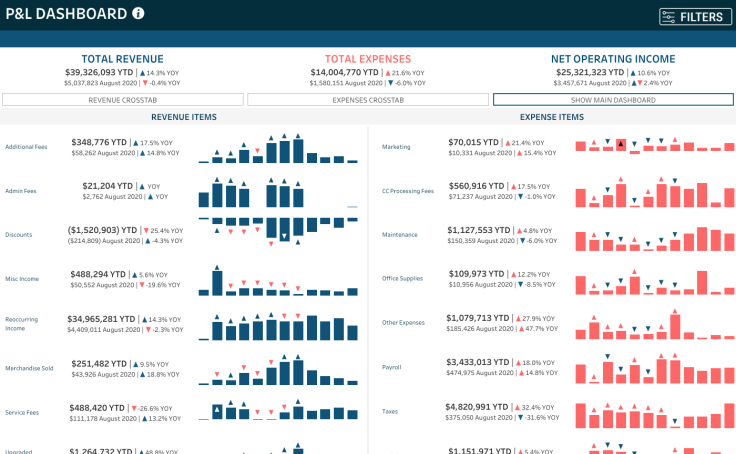Click the tallest bar in Other Expenses chart
Viewport: 736px width, 454px height.
coord(675,326)
